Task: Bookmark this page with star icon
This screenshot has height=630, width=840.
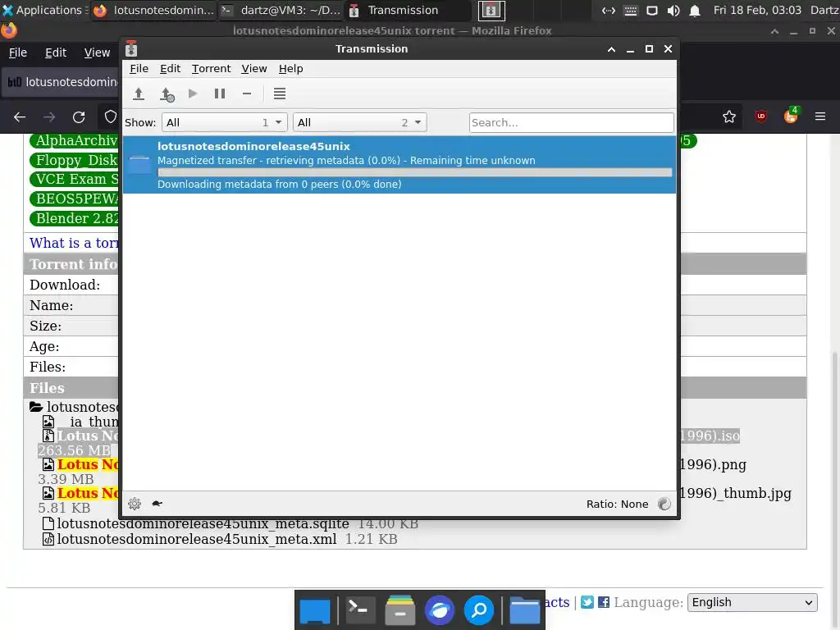Action: click(x=729, y=116)
